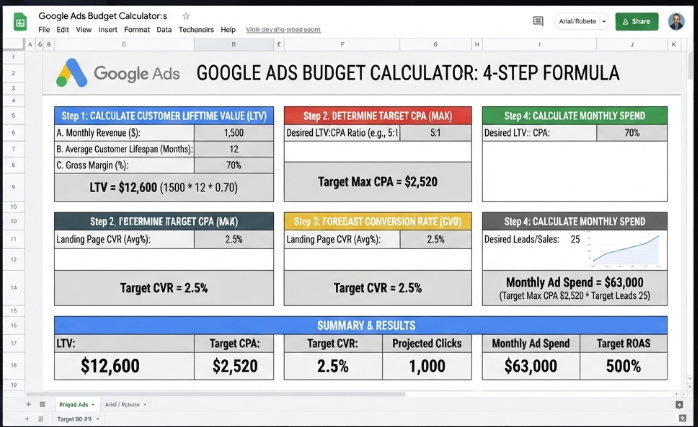Click Average Customer Lifespan value 12
Image resolution: width=698 pixels, height=427 pixels.
click(x=234, y=149)
